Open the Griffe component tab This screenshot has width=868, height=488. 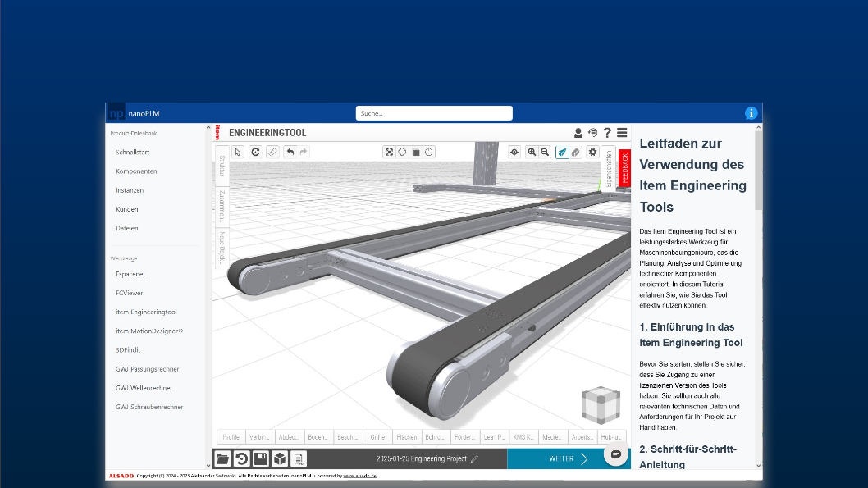point(377,437)
